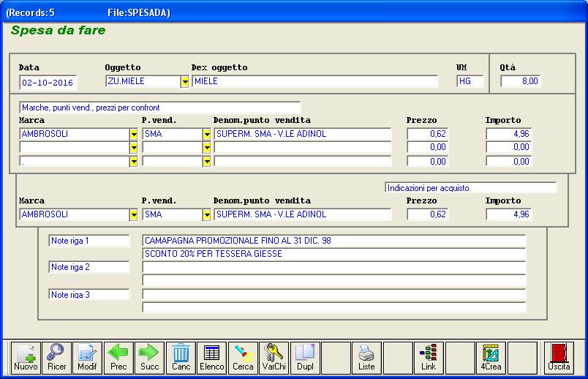The height and width of the screenshot is (379, 588).
Task: Click the Prezzo field in Indicazioni per acquisto
Action: (428, 214)
